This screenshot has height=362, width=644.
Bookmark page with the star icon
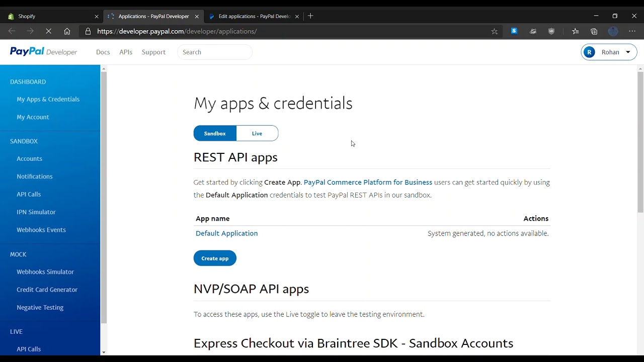pyautogui.click(x=494, y=31)
